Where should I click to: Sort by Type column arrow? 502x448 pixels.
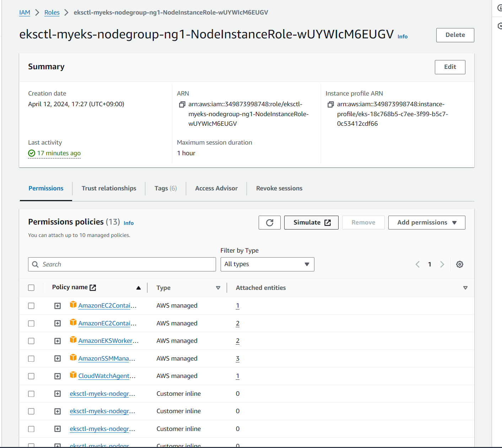click(218, 288)
